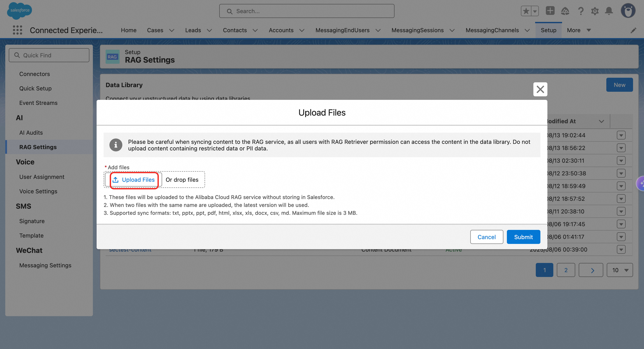The height and width of the screenshot is (349, 644).
Task: Click the Favorites star icon
Action: coord(526,11)
